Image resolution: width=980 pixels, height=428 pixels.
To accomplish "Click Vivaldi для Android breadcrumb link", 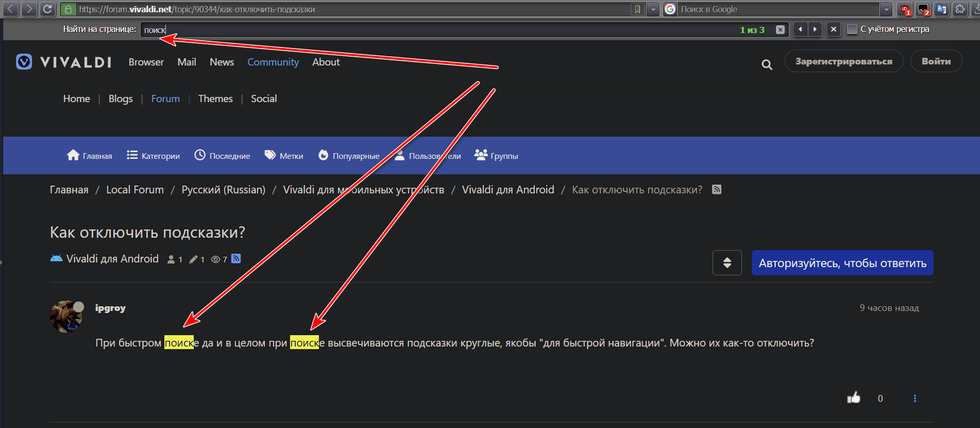I will click(508, 190).
